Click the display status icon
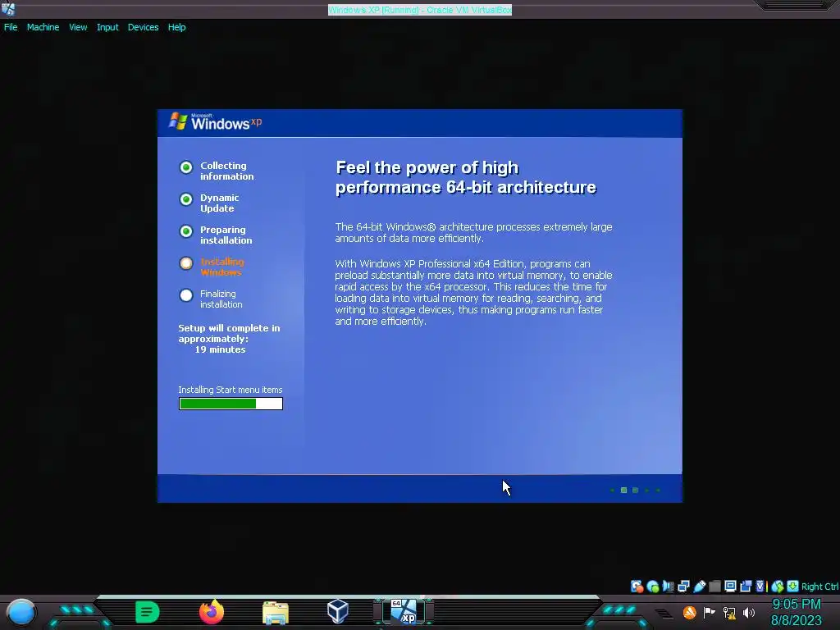840x630 pixels. (730, 586)
